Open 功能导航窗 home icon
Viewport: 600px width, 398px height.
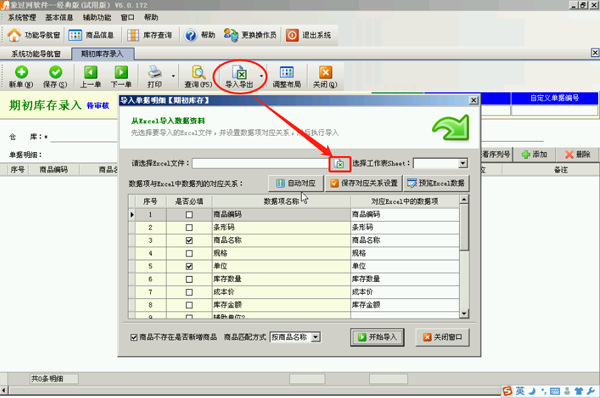click(15, 35)
